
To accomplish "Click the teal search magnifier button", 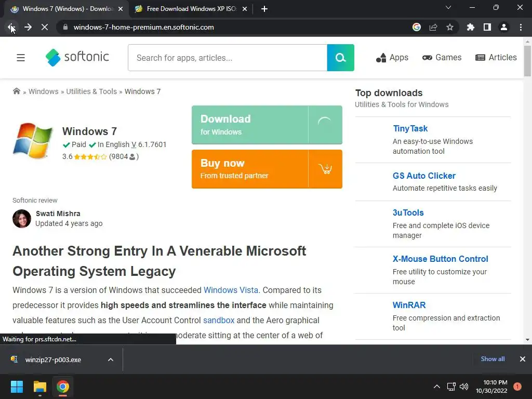I will coord(340,58).
